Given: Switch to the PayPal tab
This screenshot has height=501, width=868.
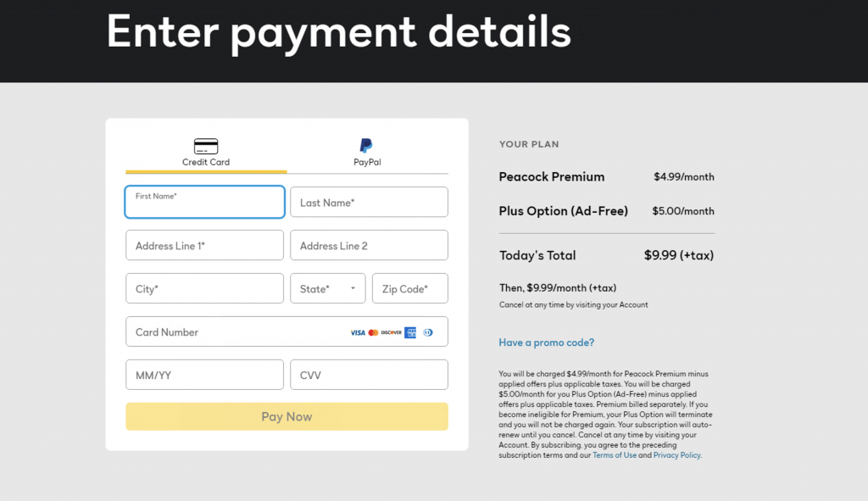Looking at the screenshot, I should [367, 153].
